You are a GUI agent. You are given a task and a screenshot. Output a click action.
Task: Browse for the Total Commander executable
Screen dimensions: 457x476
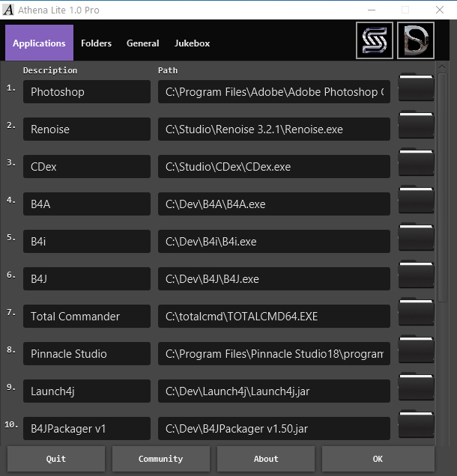coord(416,313)
